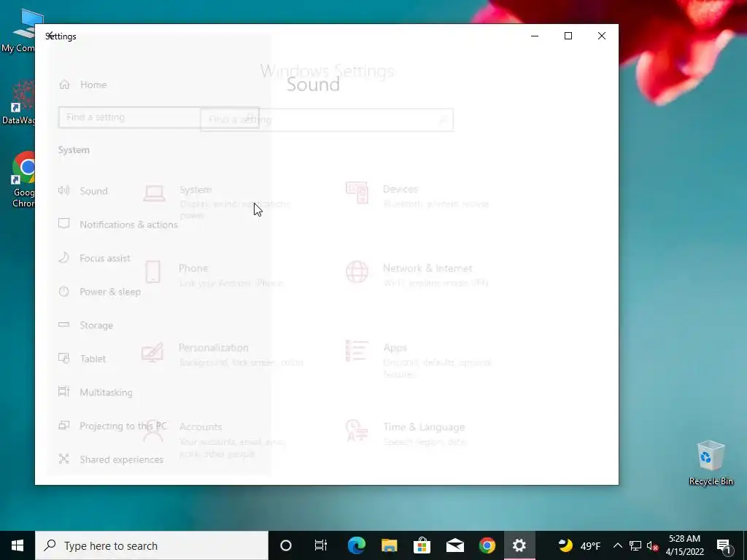Image resolution: width=747 pixels, height=560 pixels.
Task: Open Power & sleep settings
Action: tap(99, 292)
